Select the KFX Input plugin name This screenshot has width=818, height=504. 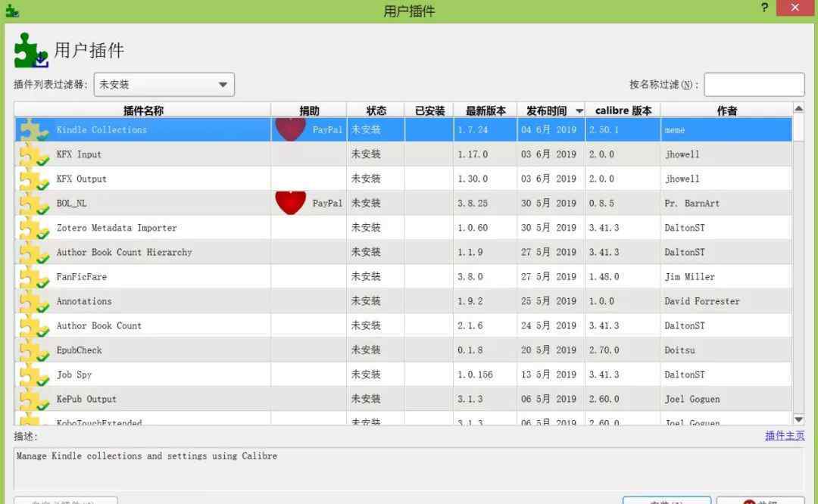(79, 154)
